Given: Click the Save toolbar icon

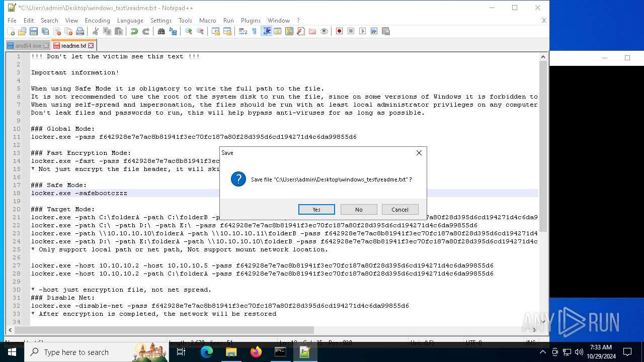Looking at the screenshot, I should point(34,31).
